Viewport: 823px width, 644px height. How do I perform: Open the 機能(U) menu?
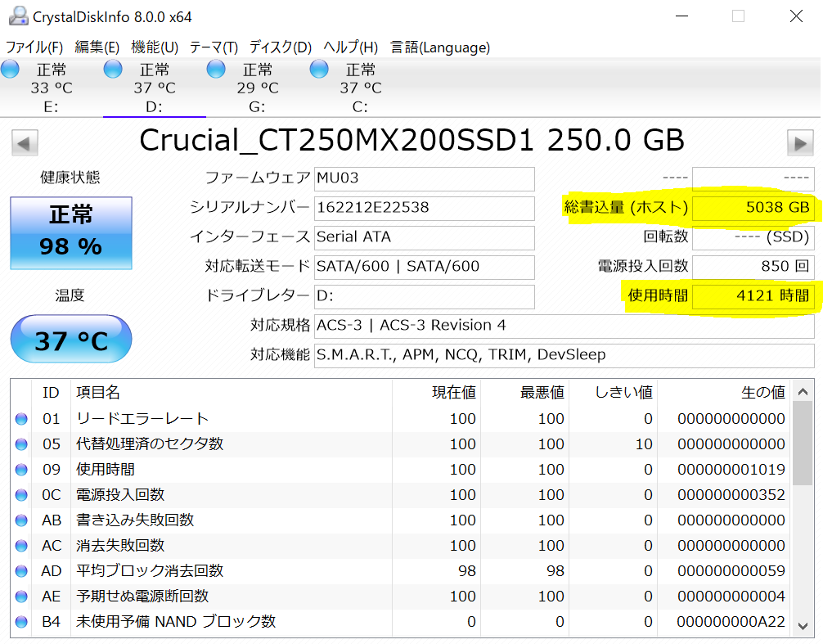click(155, 47)
